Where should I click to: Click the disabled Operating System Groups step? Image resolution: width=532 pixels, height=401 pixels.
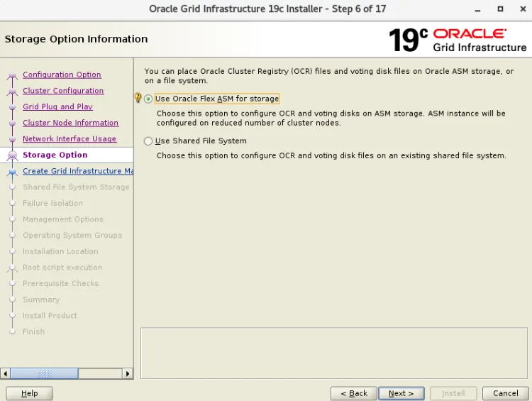(x=72, y=236)
